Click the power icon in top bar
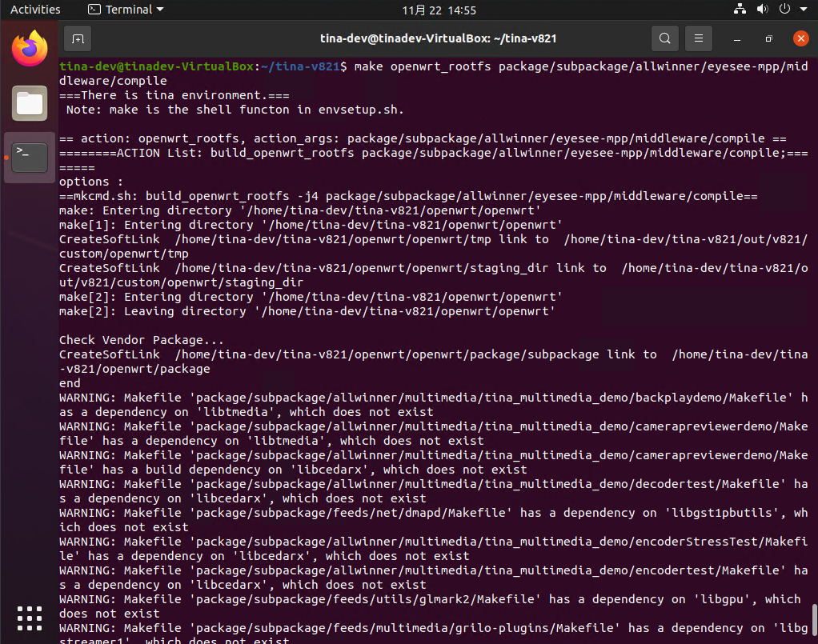 (x=784, y=10)
